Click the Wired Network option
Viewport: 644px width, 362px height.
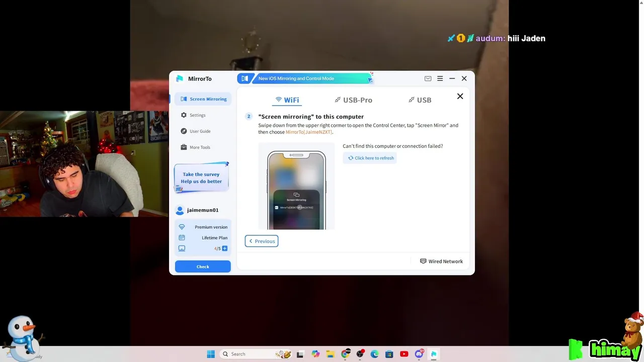tap(441, 261)
